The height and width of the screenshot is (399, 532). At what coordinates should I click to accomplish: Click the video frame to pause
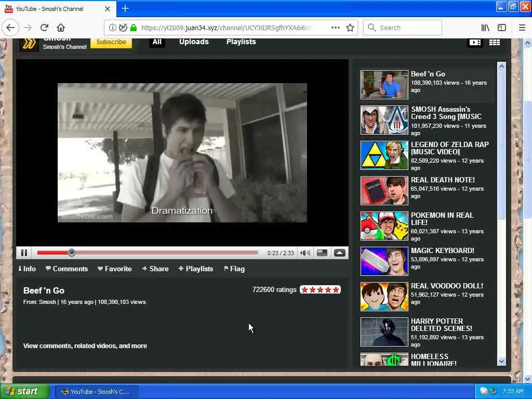(x=182, y=153)
